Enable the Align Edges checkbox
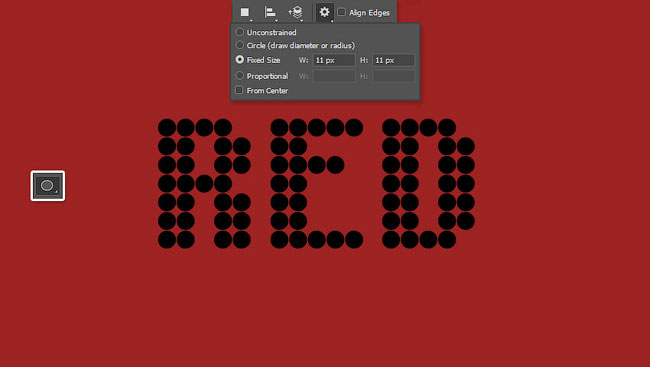 point(341,12)
